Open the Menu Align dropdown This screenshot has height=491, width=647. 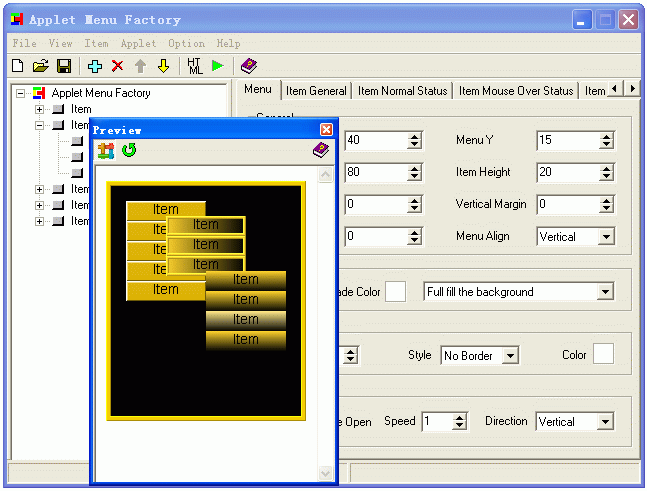[606, 237]
